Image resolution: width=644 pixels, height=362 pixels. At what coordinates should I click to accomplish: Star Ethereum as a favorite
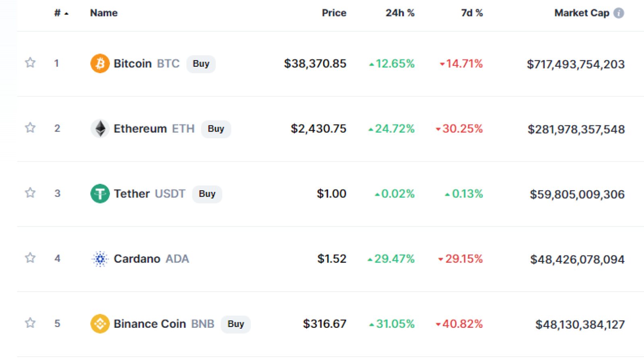tap(30, 128)
